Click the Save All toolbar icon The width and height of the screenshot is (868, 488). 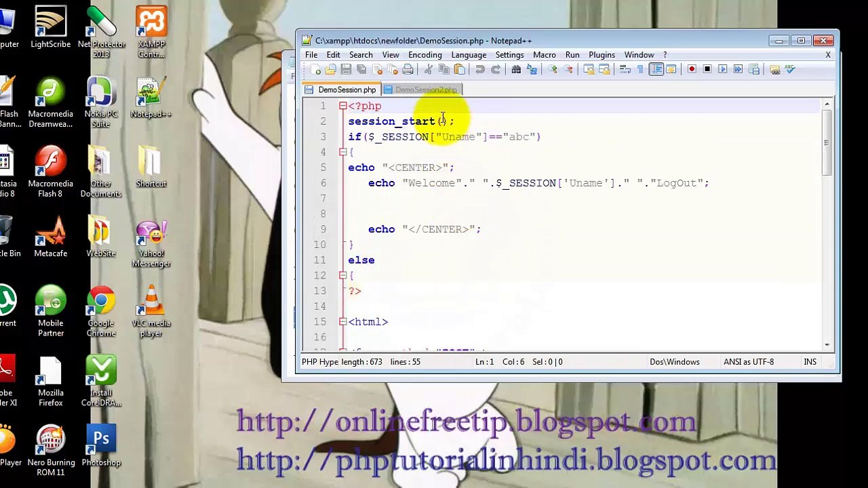(361, 69)
